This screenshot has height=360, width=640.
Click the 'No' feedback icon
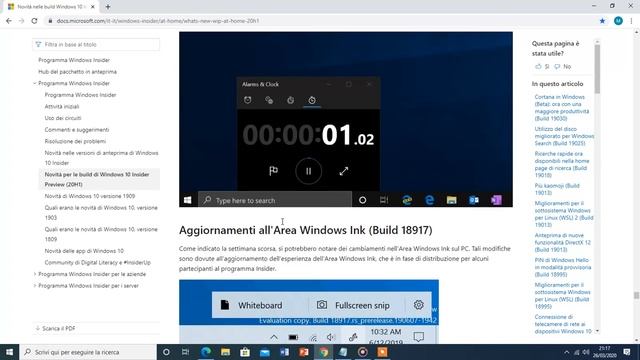click(x=557, y=67)
